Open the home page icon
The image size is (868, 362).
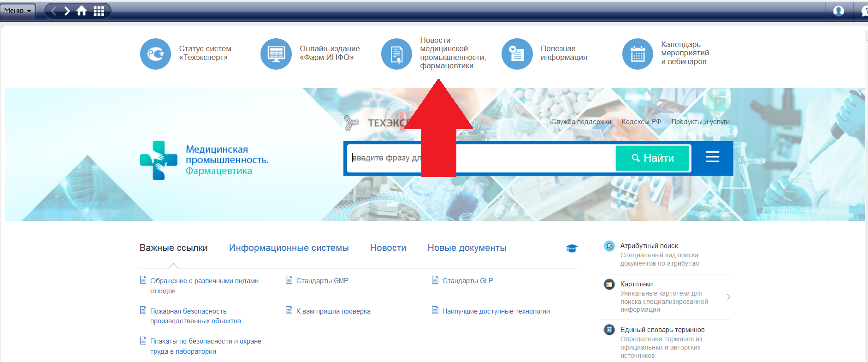click(x=82, y=11)
